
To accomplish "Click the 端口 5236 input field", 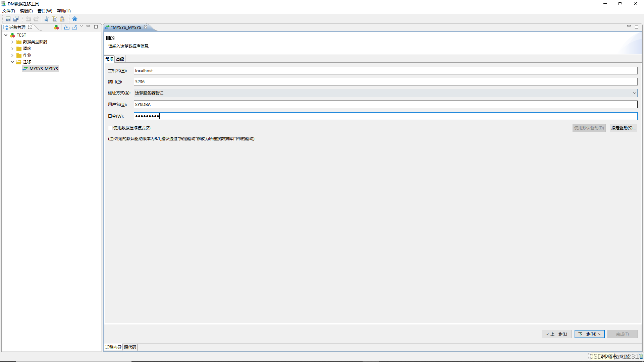I will pos(385,82).
